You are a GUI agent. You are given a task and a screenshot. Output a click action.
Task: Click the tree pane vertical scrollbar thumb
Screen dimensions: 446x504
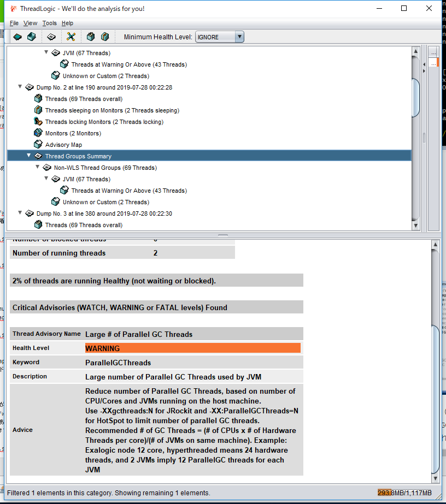click(415, 98)
